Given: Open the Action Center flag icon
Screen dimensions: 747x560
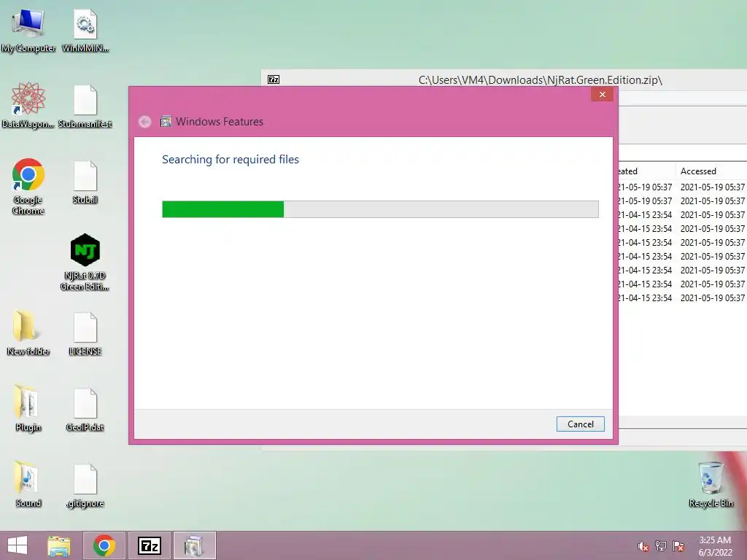Looking at the screenshot, I should (x=678, y=546).
